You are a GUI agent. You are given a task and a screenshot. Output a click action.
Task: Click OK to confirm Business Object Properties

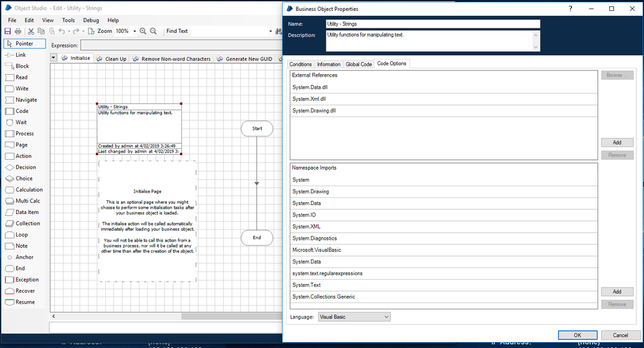[577, 335]
